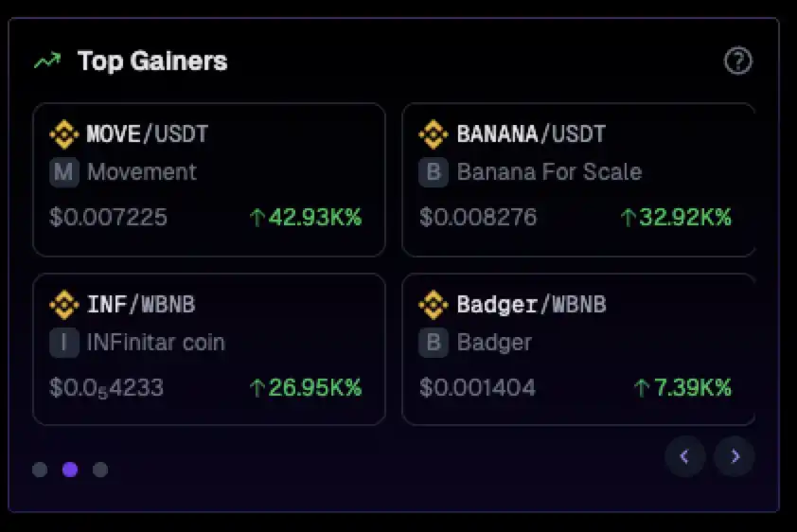Jump to the third carousel page dot
797x532 pixels.
point(100,470)
